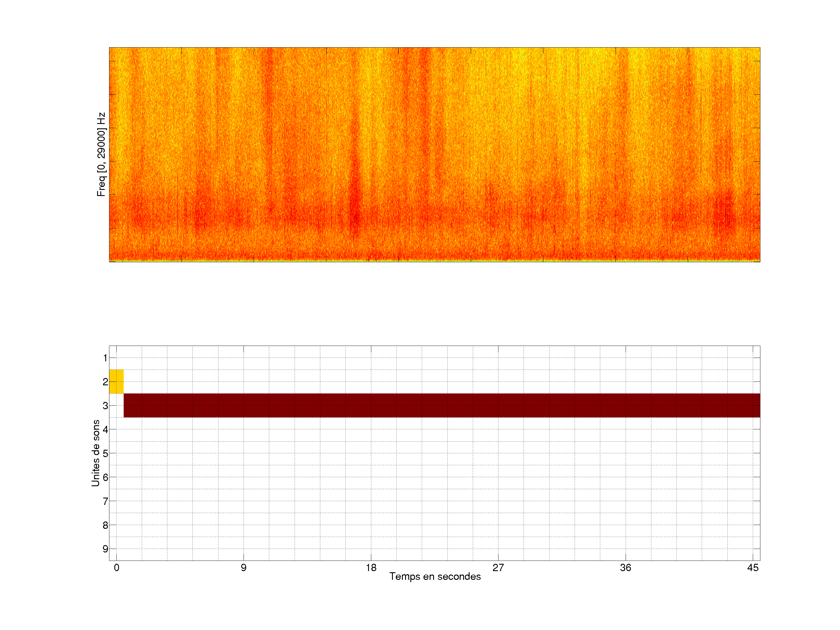Click the x-axis tick label 0

(x=117, y=568)
